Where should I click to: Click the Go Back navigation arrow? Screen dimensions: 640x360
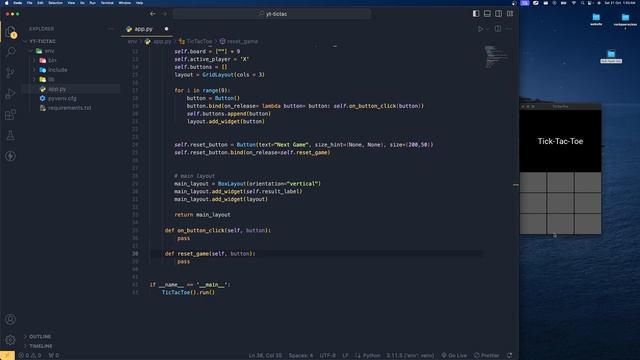click(153, 13)
